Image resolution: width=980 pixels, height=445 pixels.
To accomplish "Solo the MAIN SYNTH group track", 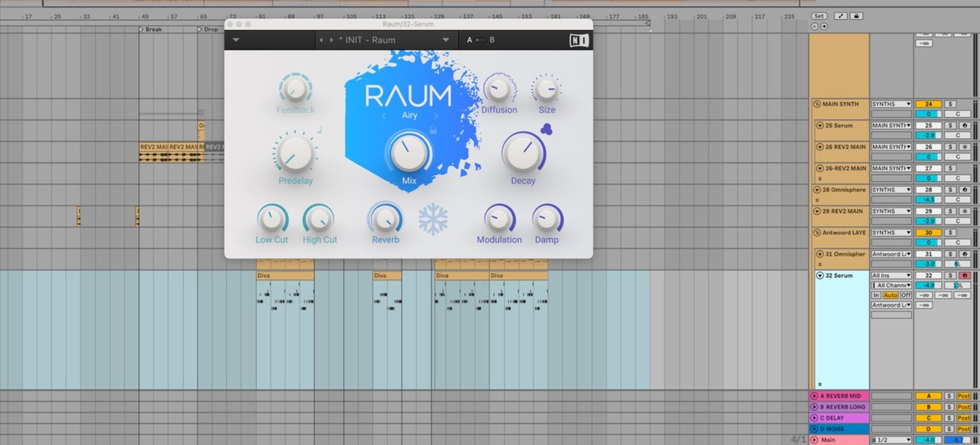I will pos(950,104).
